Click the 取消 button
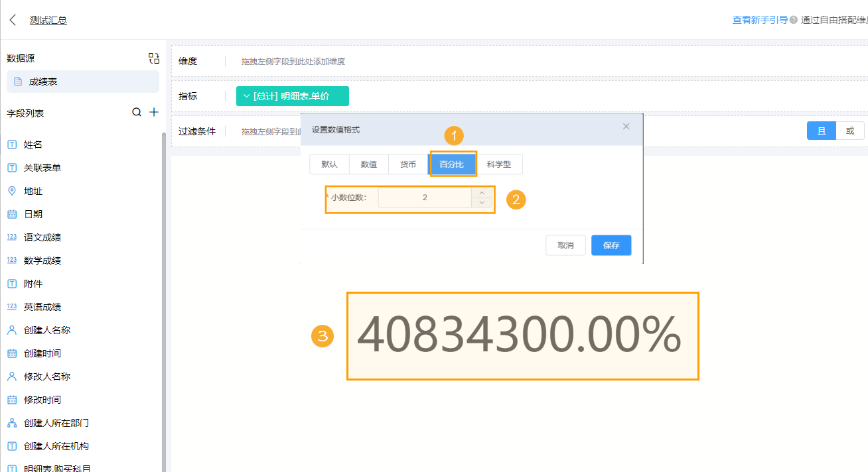Screen dimensions: 868x472 point(565,245)
